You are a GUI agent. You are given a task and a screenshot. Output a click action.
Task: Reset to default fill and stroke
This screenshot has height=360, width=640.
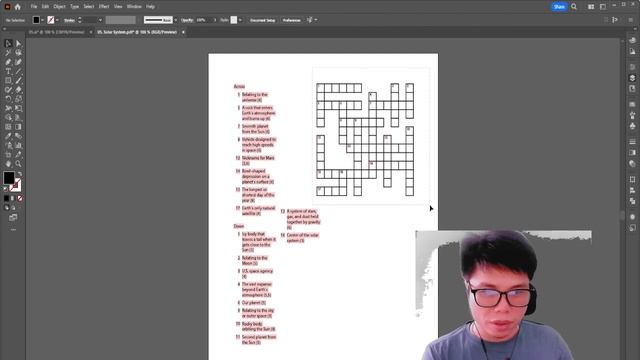click(5, 189)
